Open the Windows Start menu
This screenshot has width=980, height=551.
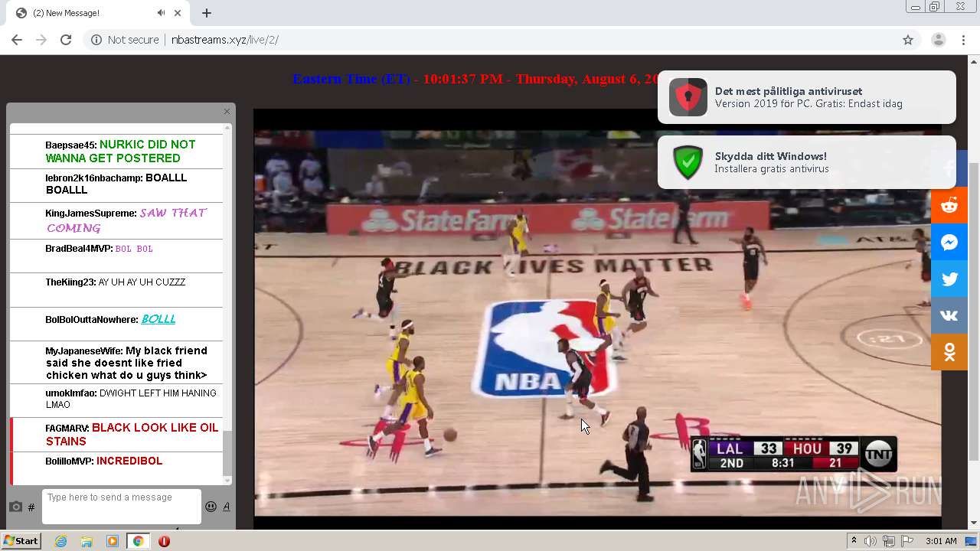coord(21,541)
